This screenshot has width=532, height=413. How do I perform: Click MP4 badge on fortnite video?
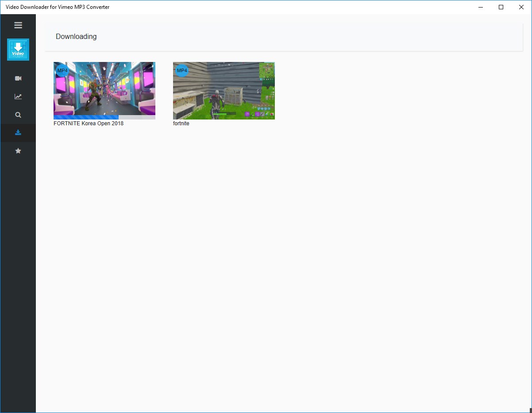tap(182, 70)
